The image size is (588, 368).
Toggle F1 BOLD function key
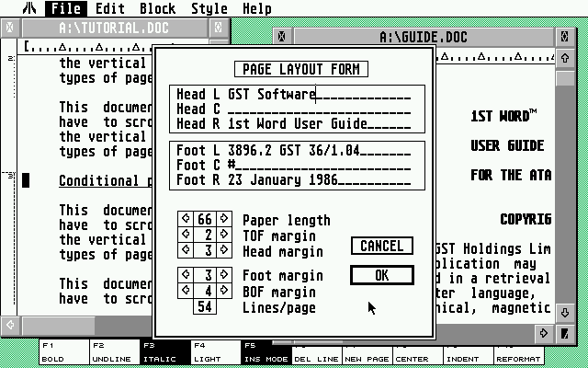coord(64,351)
